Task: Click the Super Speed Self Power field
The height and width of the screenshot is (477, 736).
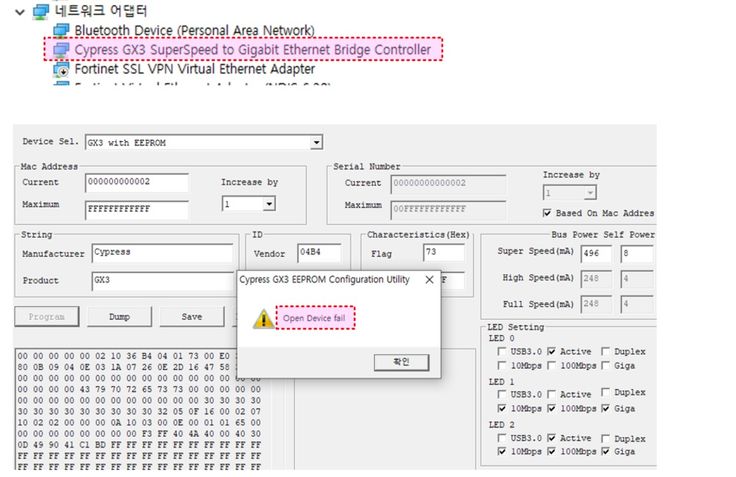Action: pos(636,254)
